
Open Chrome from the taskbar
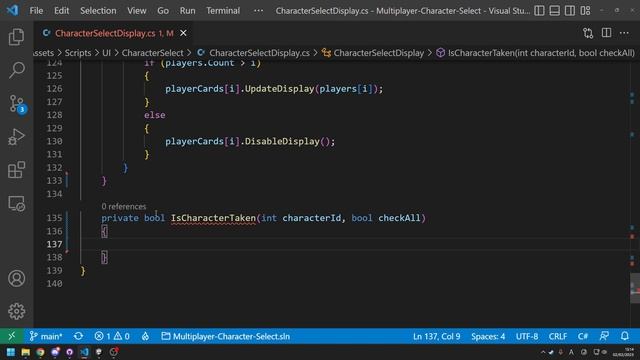(40, 352)
